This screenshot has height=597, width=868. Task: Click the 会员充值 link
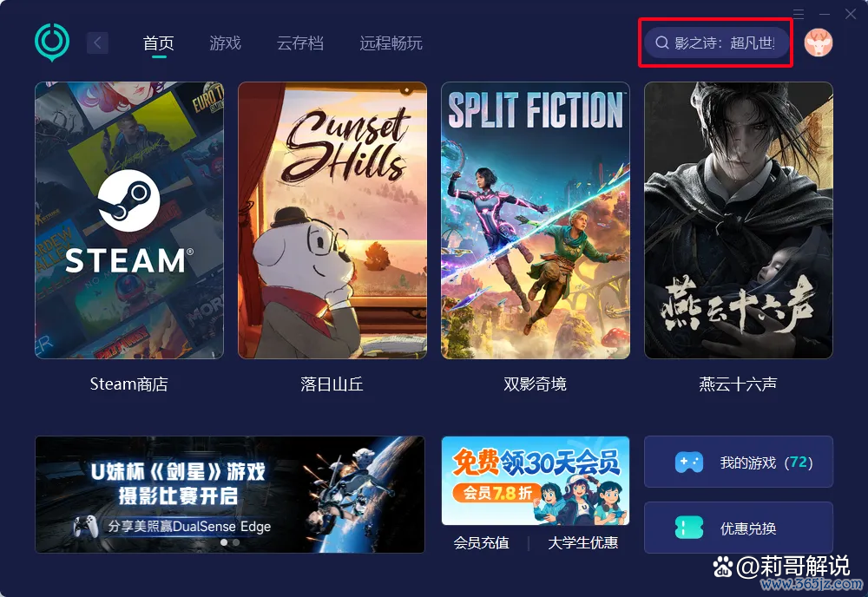[481, 543]
